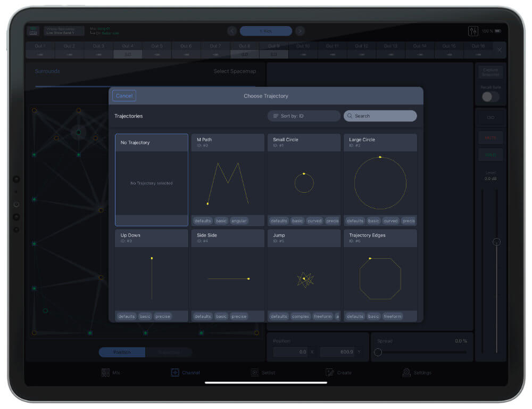532x409 pixels.
Task: Click the curved tag on Large Circle
Action: (x=390, y=221)
